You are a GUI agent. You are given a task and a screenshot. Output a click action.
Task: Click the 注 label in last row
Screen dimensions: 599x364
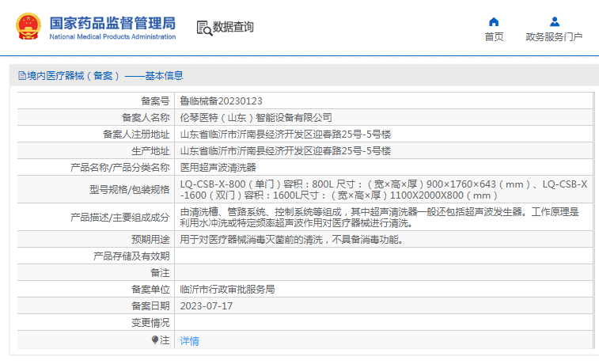point(165,339)
